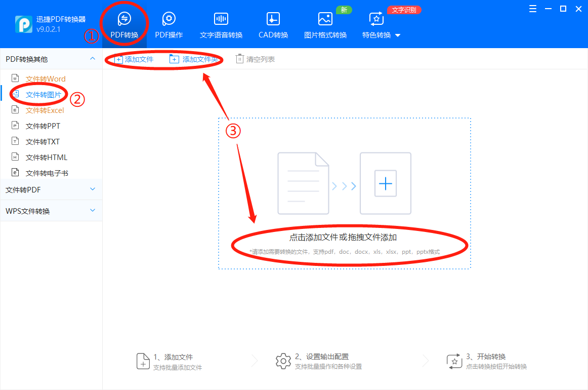Click the 迅捷PDF转换器 app logo
The width and height of the screenshot is (588, 390).
pos(24,24)
